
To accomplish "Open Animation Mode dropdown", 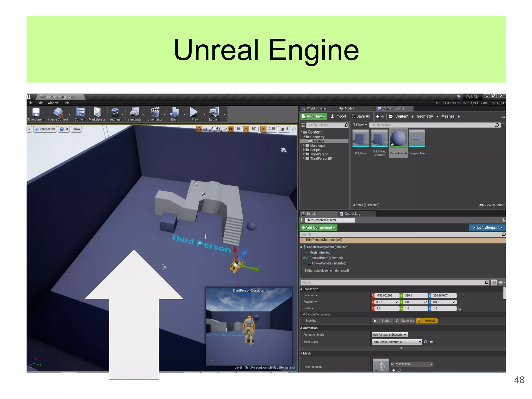I will 389,335.
